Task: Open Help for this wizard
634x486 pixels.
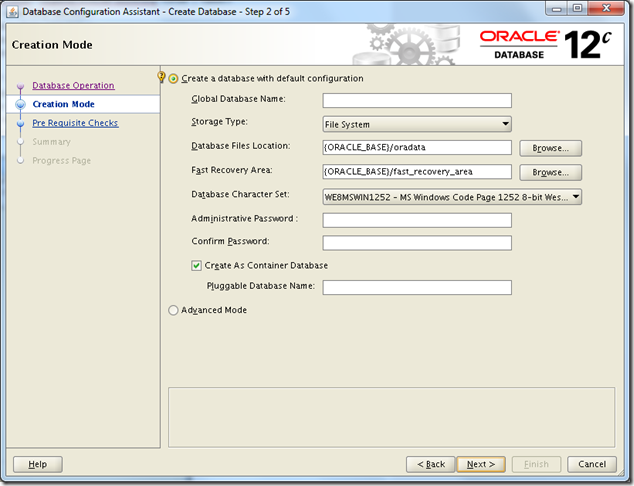Action: point(37,464)
